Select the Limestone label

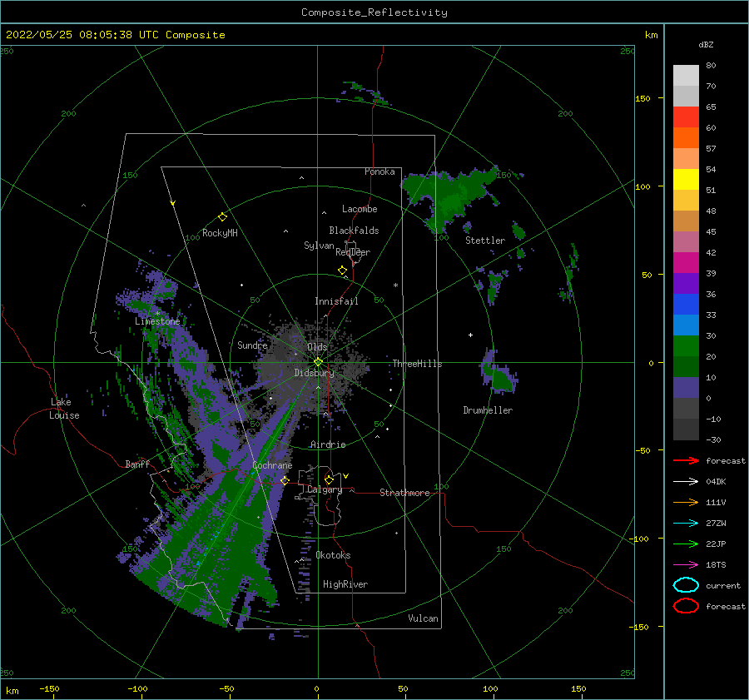tap(157, 321)
